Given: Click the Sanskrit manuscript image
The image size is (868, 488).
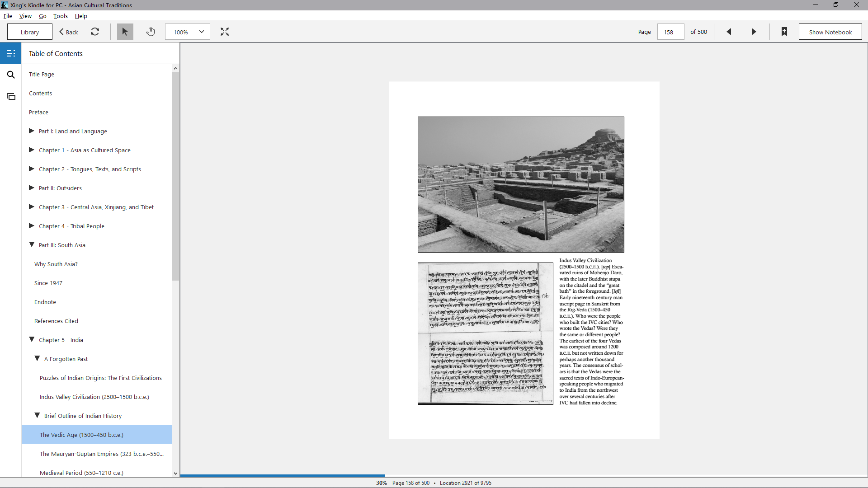Looking at the screenshot, I should pos(486,333).
